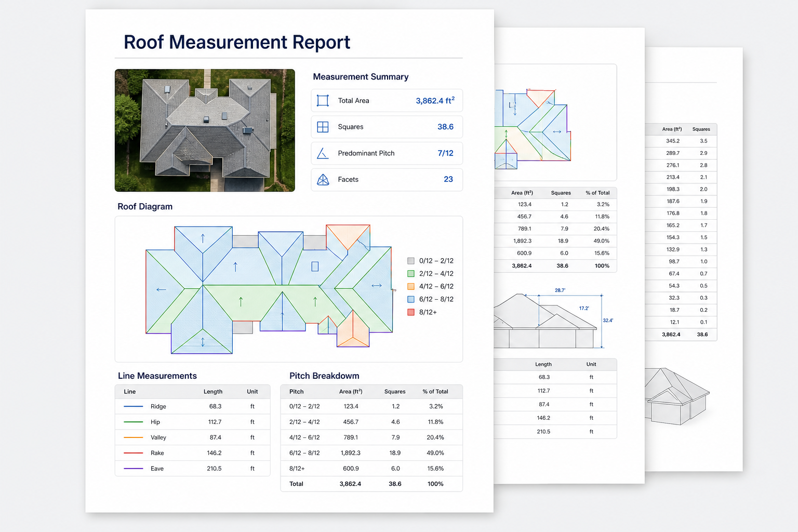Viewport: 798px width, 532px height.
Task: Click the green Hip line sample
Action: coord(134,422)
